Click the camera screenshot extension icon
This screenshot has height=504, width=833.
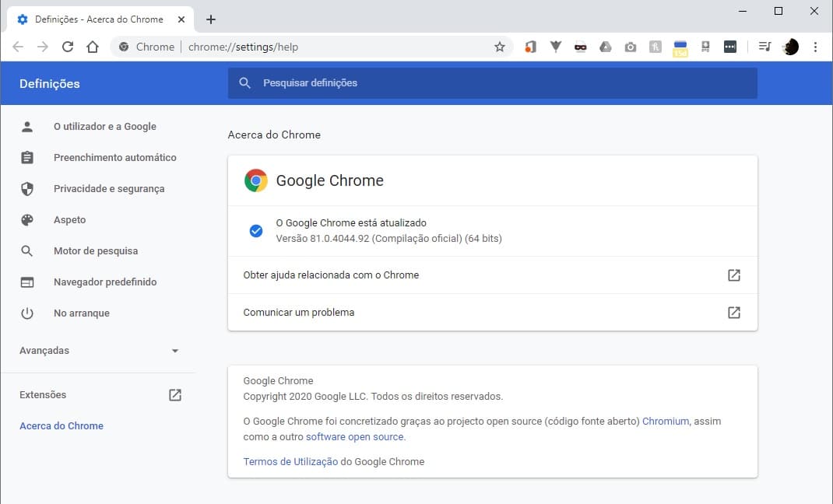coord(630,47)
